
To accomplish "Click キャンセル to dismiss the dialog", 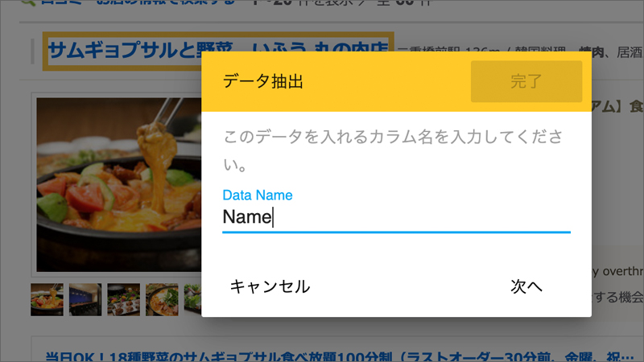I will [270, 286].
